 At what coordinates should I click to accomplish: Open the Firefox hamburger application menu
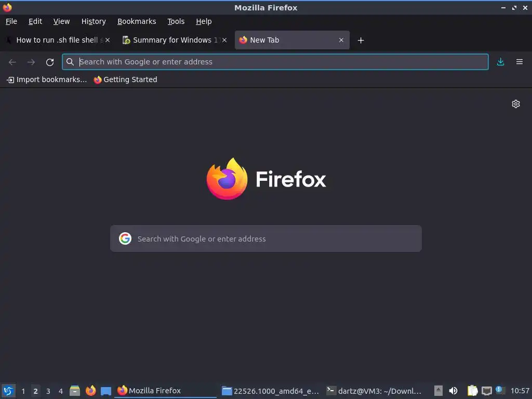(x=520, y=62)
